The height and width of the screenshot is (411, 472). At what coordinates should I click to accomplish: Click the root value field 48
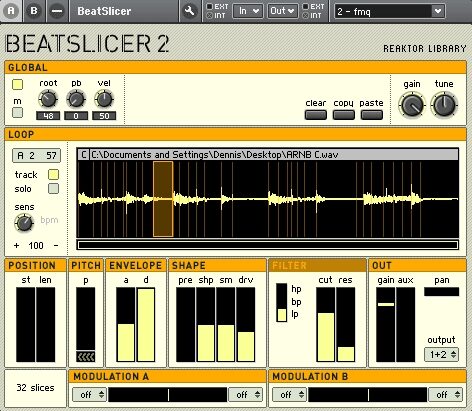(x=48, y=116)
